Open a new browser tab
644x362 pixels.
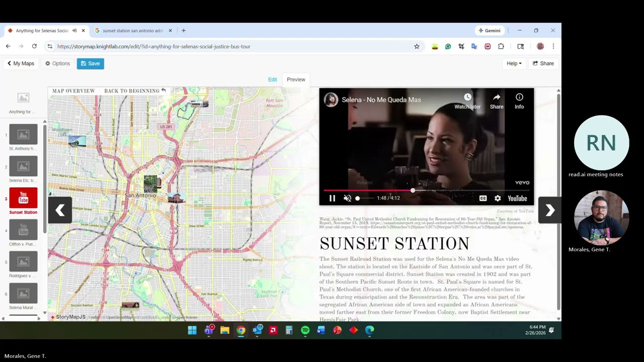(x=184, y=31)
